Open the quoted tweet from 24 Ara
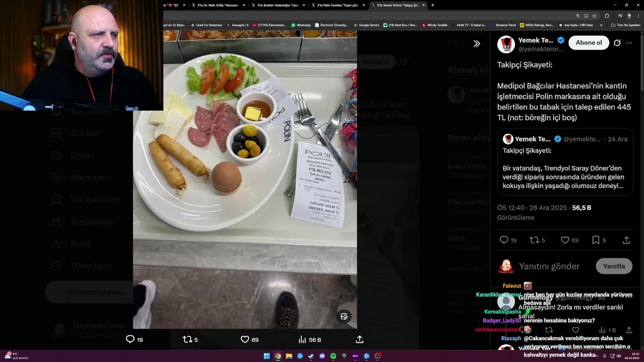The width and height of the screenshot is (644, 362). (565, 162)
